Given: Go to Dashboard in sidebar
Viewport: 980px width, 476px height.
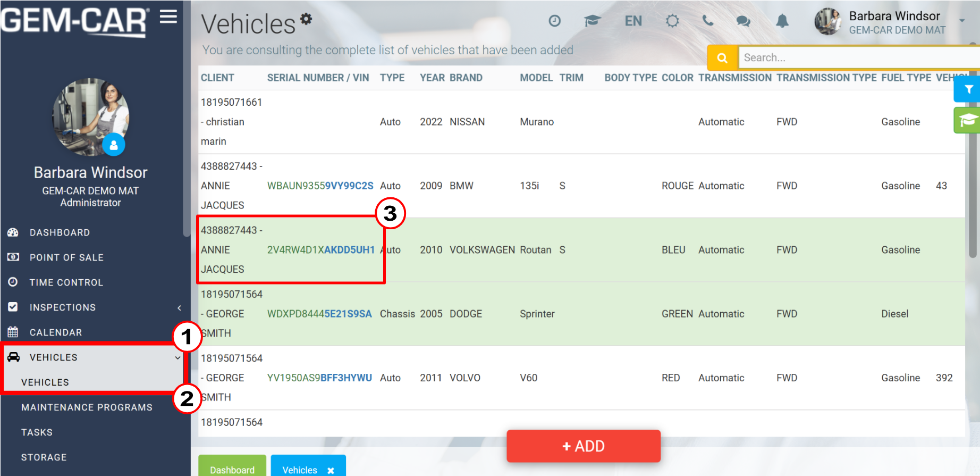Looking at the screenshot, I should coord(60,232).
